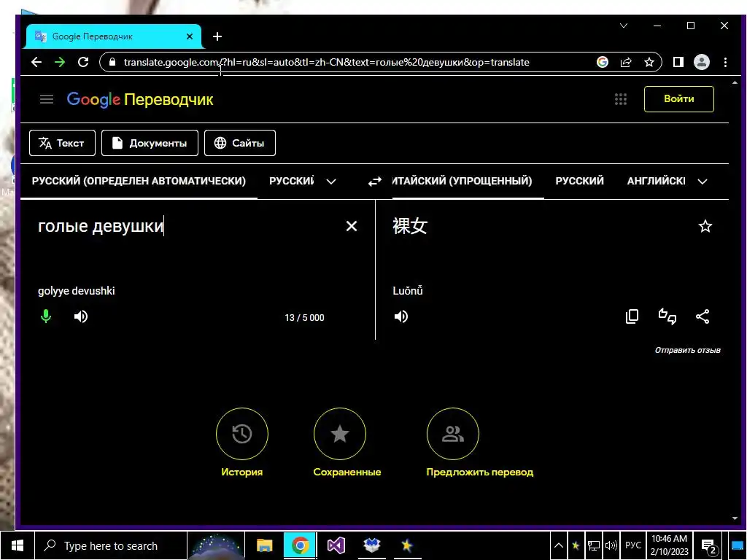
Task: Expand the target language list chevron
Action: (703, 182)
